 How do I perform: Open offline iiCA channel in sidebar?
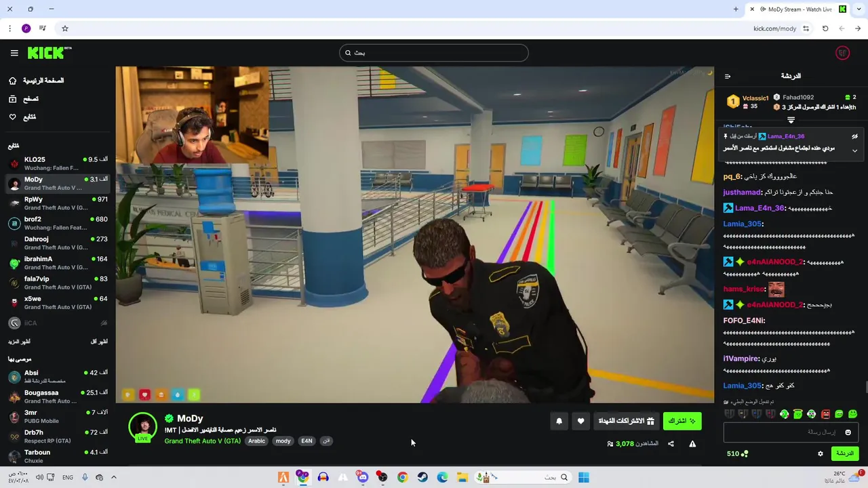(x=58, y=323)
